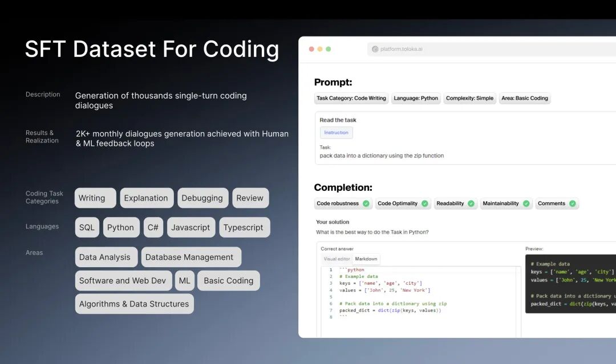Viewport: 616px width, 364px height.
Task: Switch to the Visual editor tab
Action: [x=337, y=259]
